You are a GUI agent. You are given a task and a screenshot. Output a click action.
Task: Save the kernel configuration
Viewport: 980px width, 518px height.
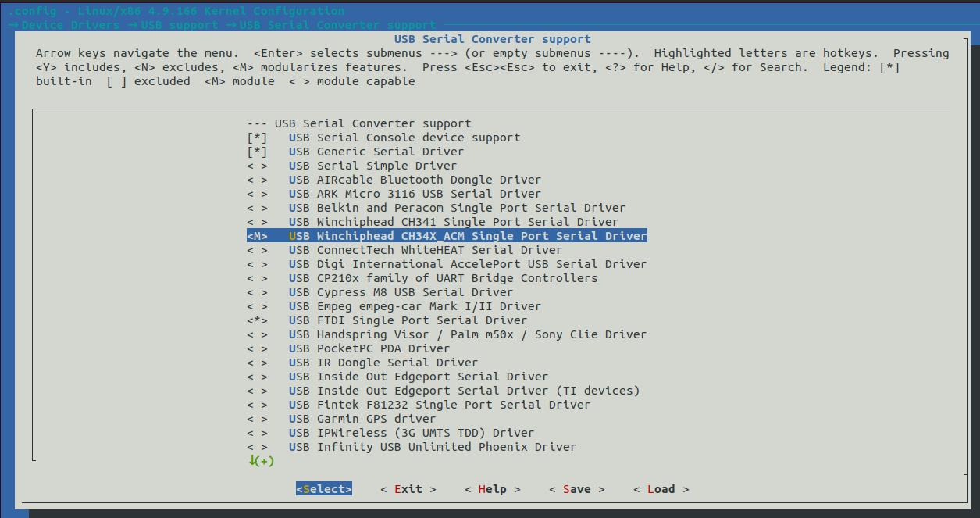click(576, 488)
